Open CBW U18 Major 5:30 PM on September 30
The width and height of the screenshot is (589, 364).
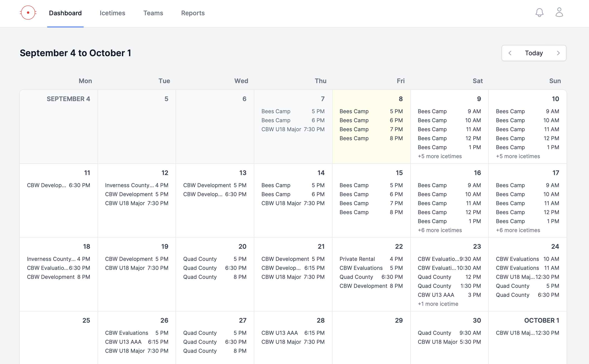pos(449,342)
